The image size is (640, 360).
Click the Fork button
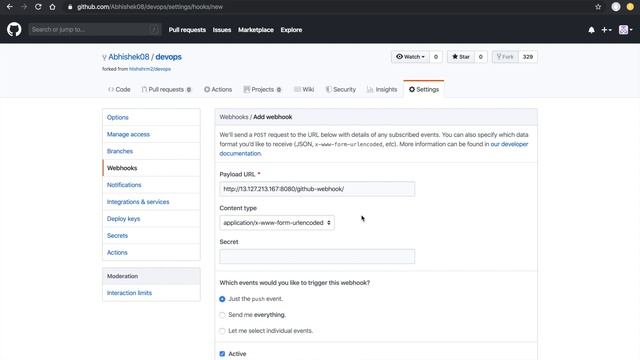pos(505,57)
